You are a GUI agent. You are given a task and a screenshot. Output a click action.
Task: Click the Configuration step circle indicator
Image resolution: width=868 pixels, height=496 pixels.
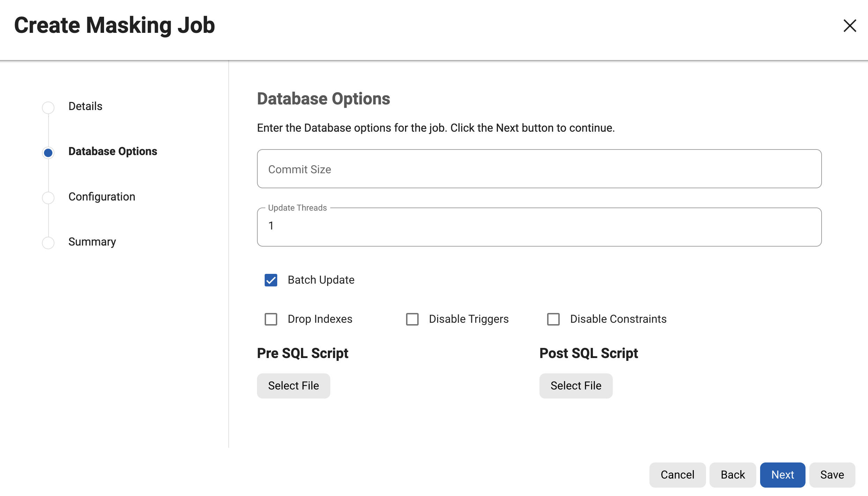[48, 198]
